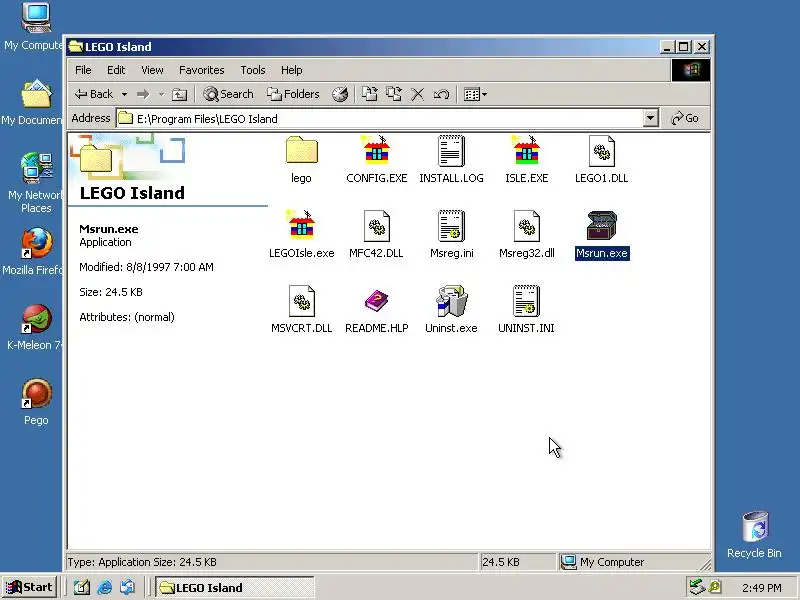The width and height of the screenshot is (800, 600).
Task: Click the taskbar clock 2:49 PM
Action: 761,588
